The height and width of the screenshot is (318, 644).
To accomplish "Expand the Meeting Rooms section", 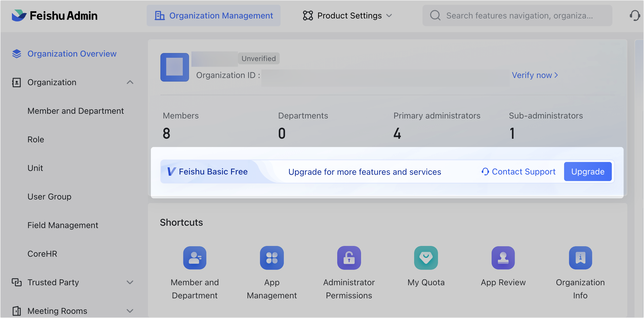I will click(130, 311).
